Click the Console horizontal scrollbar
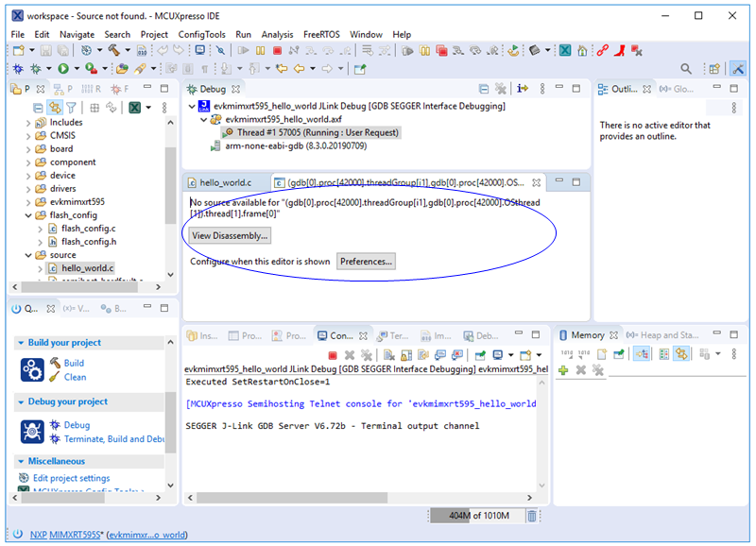 tap(292, 497)
